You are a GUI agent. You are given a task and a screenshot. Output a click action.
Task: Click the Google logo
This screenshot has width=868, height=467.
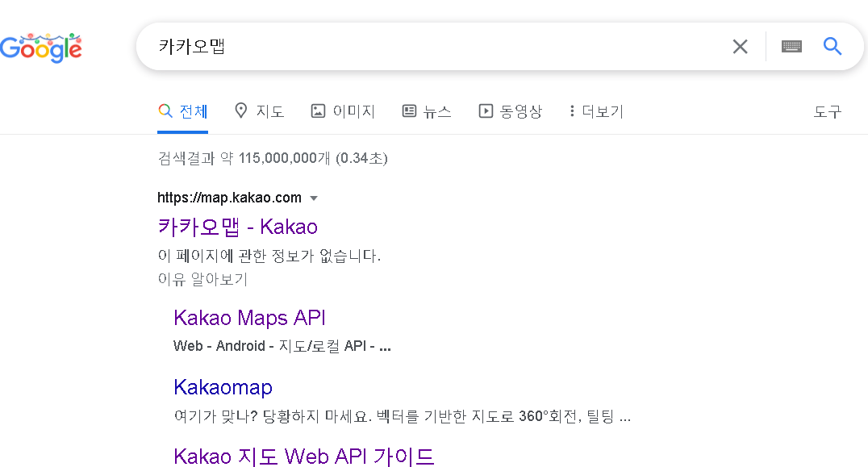pyautogui.click(x=41, y=48)
